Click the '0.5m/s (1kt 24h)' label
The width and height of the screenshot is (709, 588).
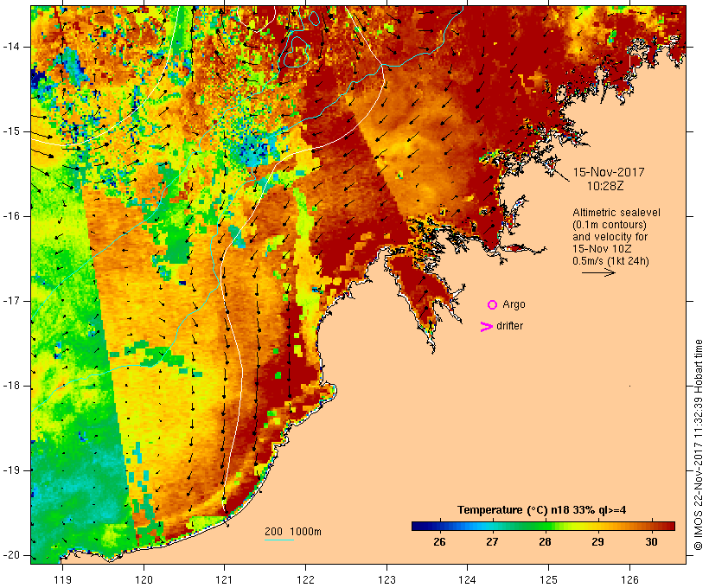(610, 261)
